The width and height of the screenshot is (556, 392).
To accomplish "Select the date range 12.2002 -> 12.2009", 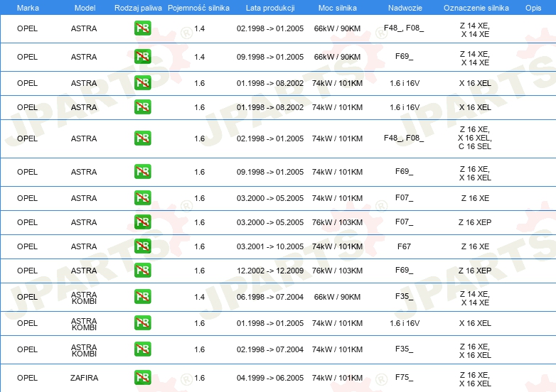I will [x=270, y=271].
